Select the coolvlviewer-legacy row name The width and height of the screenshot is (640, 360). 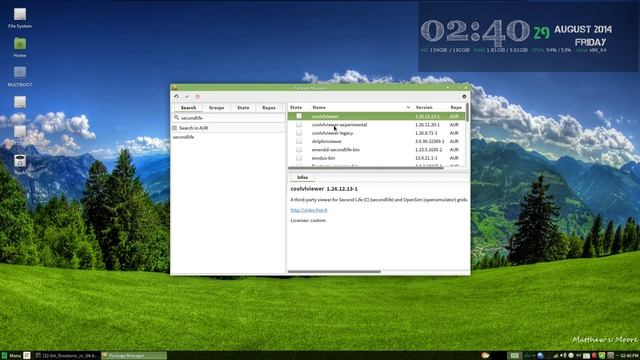click(x=332, y=133)
